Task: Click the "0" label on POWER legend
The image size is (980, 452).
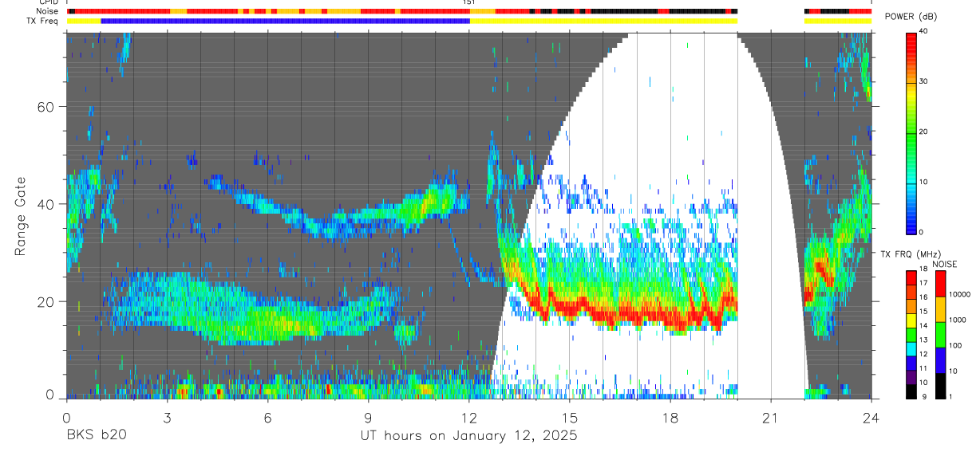Action: coord(922,231)
